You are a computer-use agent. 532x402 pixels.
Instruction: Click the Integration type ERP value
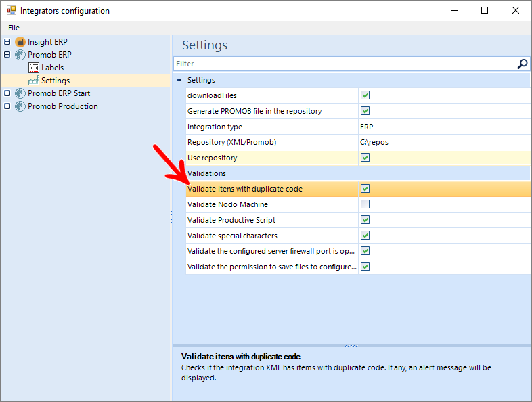coord(366,127)
